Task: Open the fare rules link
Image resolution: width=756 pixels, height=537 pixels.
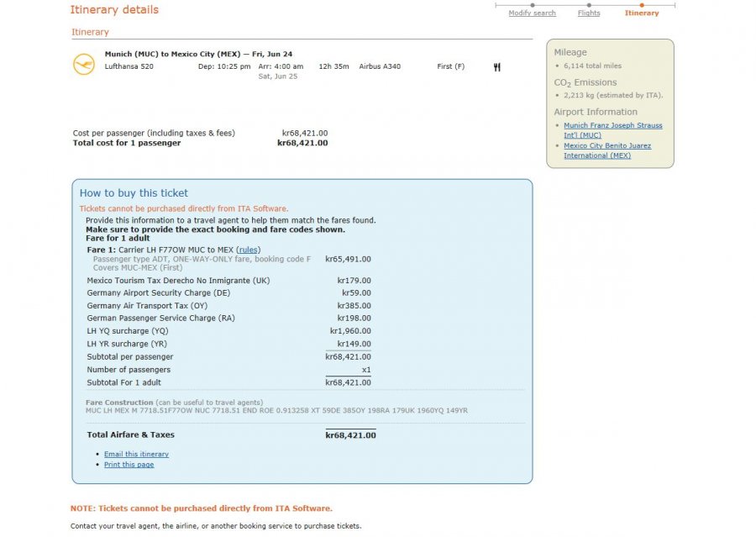Action: (x=249, y=250)
